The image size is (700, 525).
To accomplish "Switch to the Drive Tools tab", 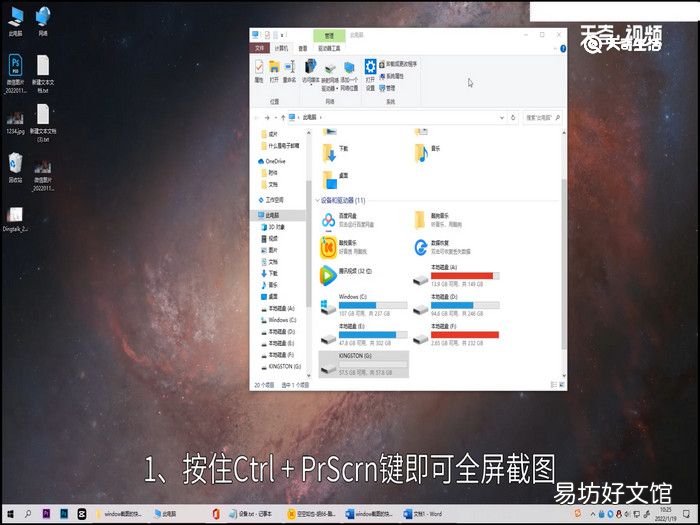I will [x=329, y=48].
